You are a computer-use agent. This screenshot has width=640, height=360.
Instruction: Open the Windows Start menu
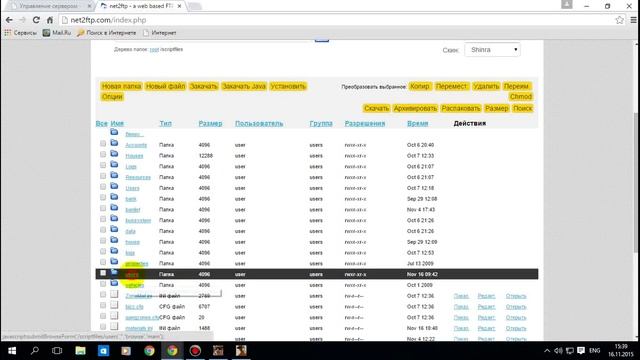click(12, 351)
